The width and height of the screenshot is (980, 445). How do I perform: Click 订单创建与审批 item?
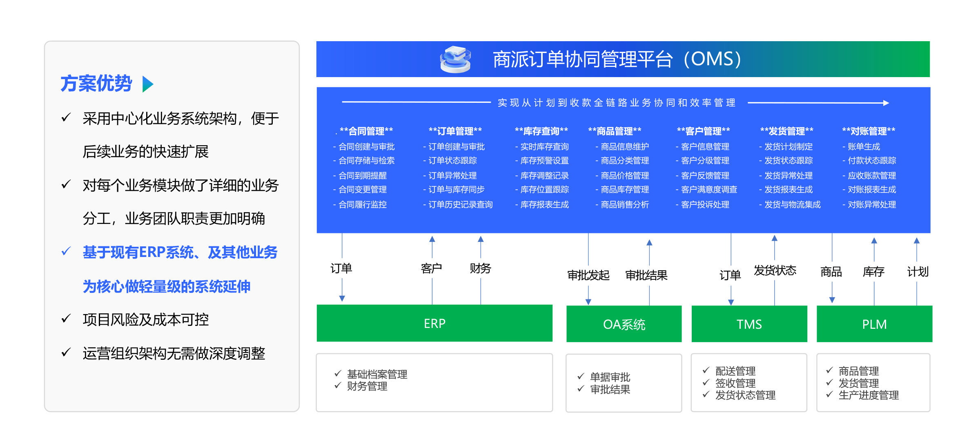[454, 146]
